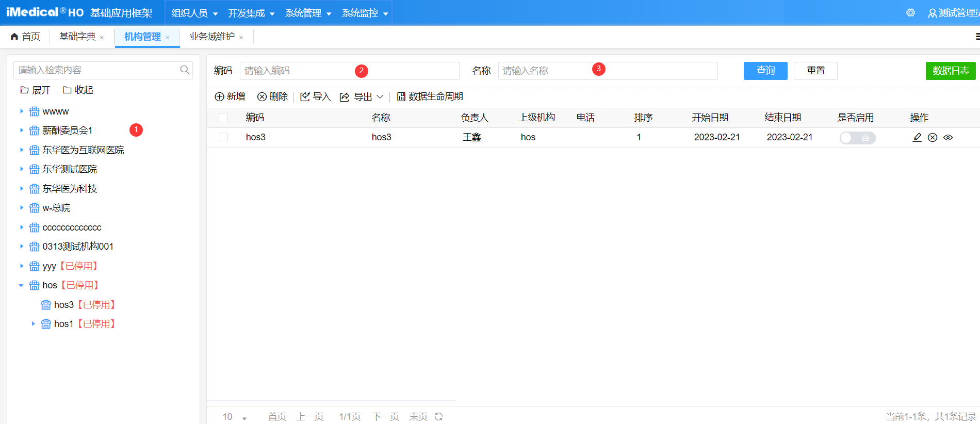The width and height of the screenshot is (980, 424).
Task: Click the 开始日期 column header
Action: 710,118
